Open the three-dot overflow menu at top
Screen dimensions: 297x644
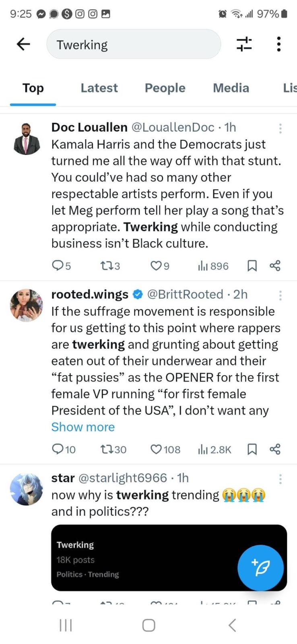click(x=278, y=44)
